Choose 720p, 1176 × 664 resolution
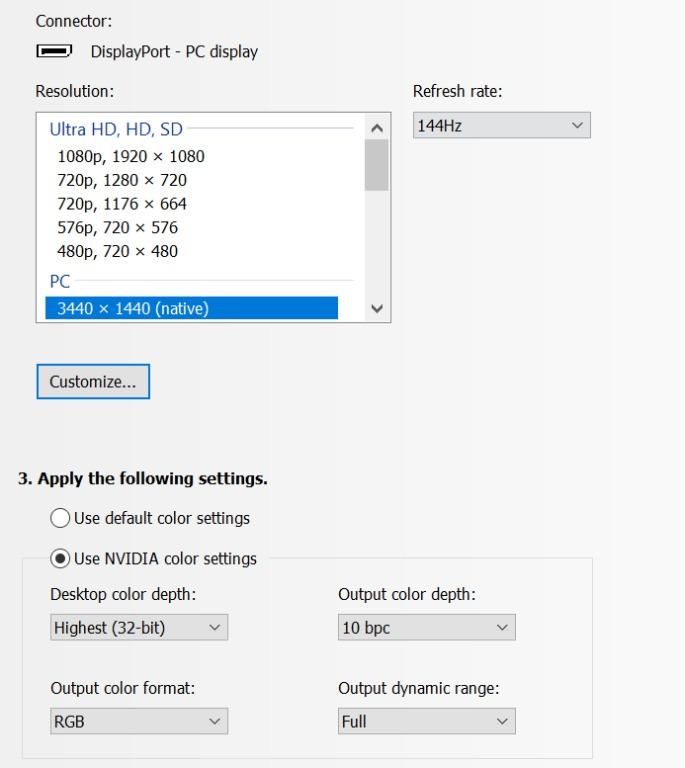The width and height of the screenshot is (685, 768). click(122, 204)
